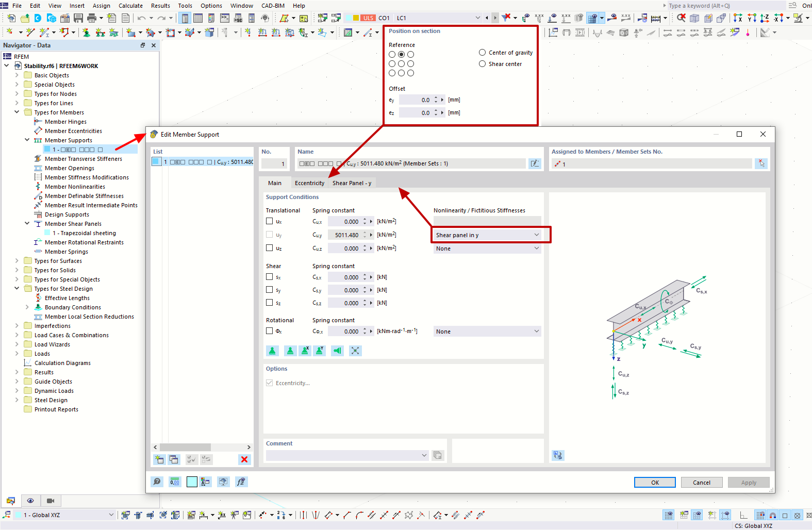Open the rotational nonlinearity None dropdown
812x530 pixels.
click(x=487, y=332)
